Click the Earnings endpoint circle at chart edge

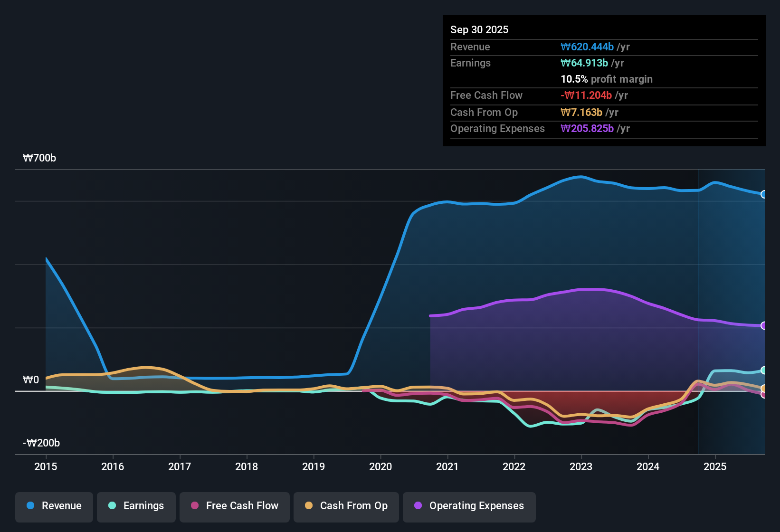click(763, 370)
